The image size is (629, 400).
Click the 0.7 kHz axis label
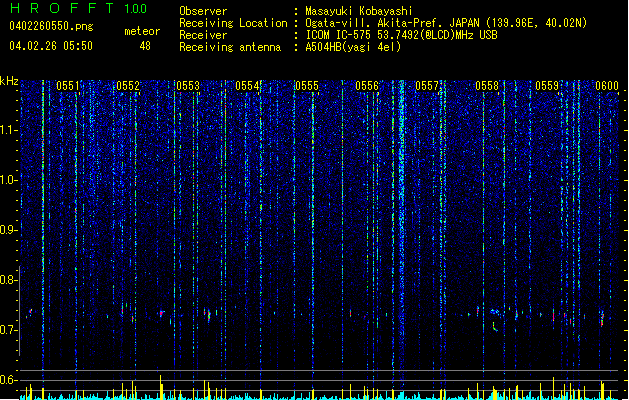tap(8, 330)
